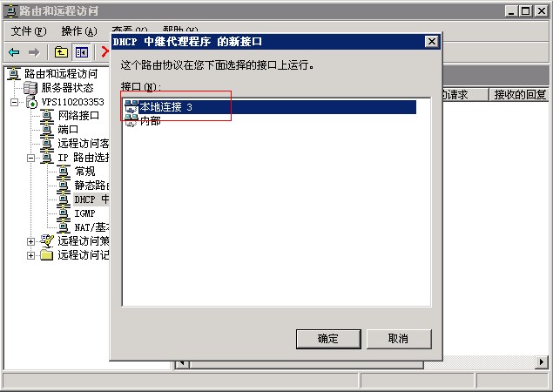Image resolution: width=553 pixels, height=392 pixels.
Task: Click the back arrow toolbar icon
Action: (x=14, y=52)
